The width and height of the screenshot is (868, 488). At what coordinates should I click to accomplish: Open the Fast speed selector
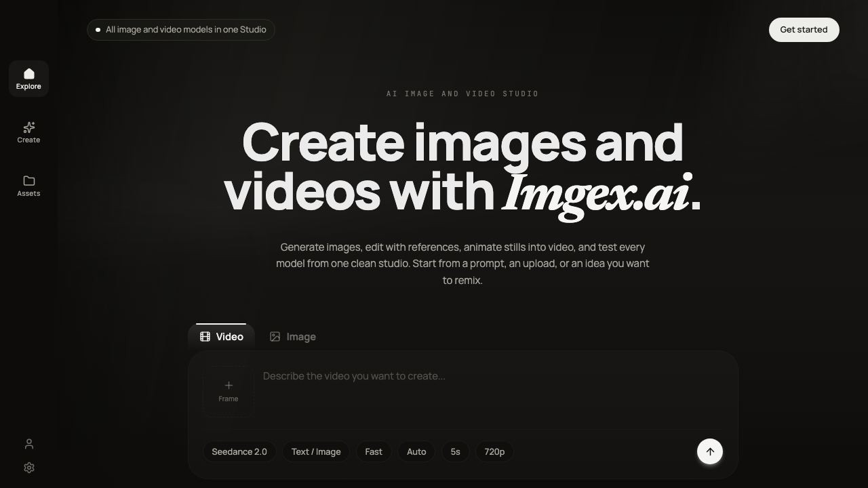point(374,451)
